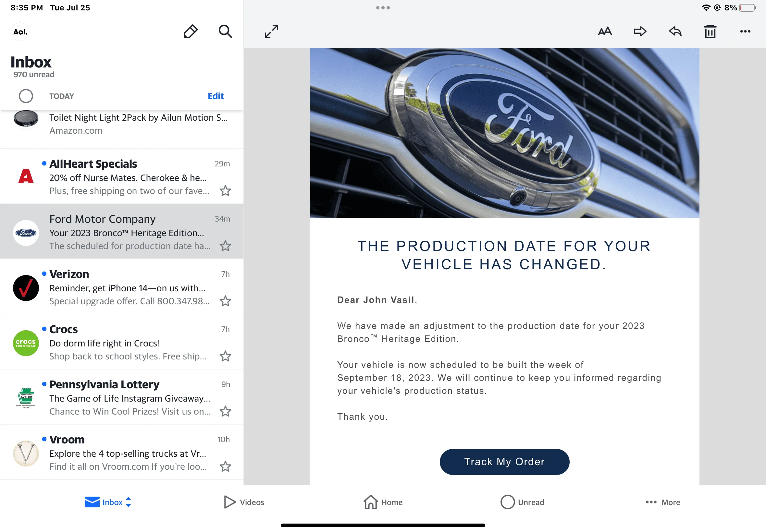The width and height of the screenshot is (766, 532).
Task: Open the Vroom top-selling trucks email
Action: pyautogui.click(x=122, y=452)
